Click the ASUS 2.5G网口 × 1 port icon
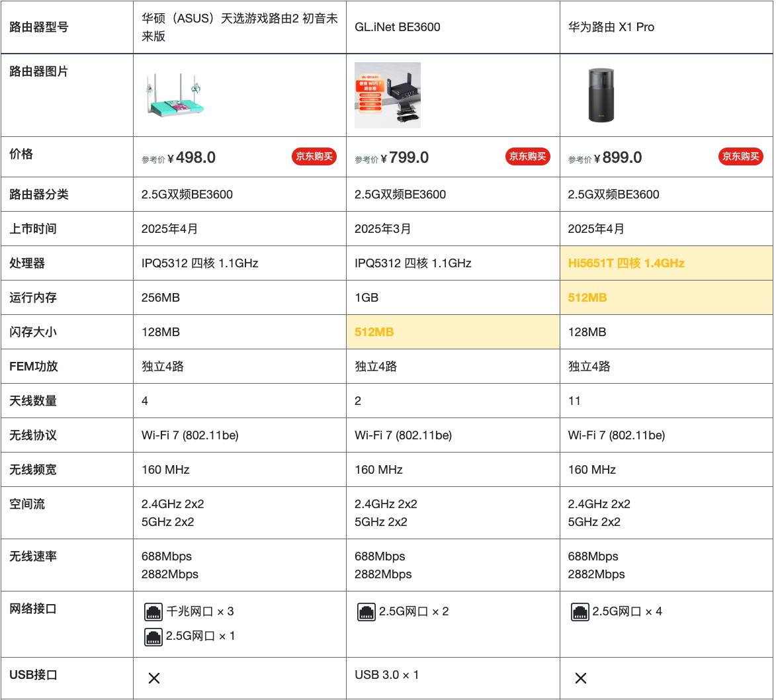 click(153, 636)
